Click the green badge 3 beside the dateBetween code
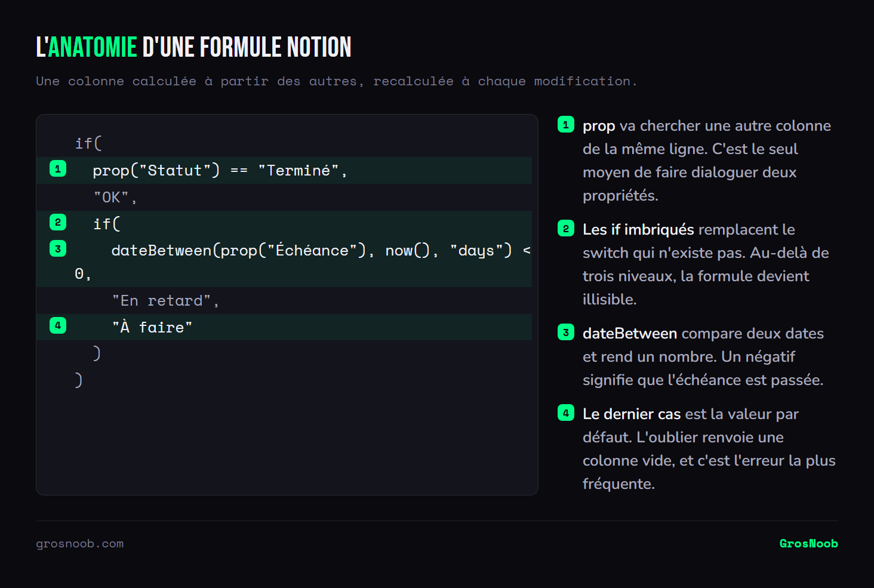The width and height of the screenshot is (874, 588). click(58, 249)
